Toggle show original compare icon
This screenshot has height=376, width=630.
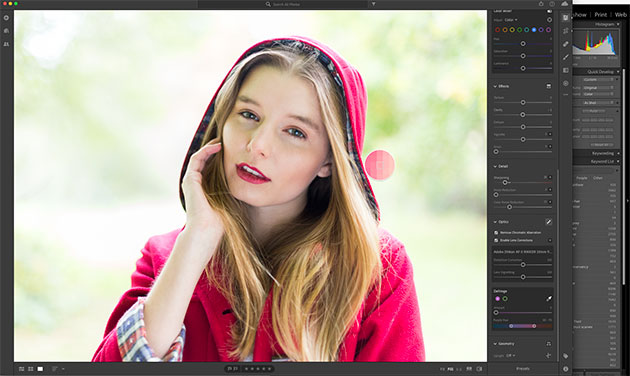coord(479,369)
